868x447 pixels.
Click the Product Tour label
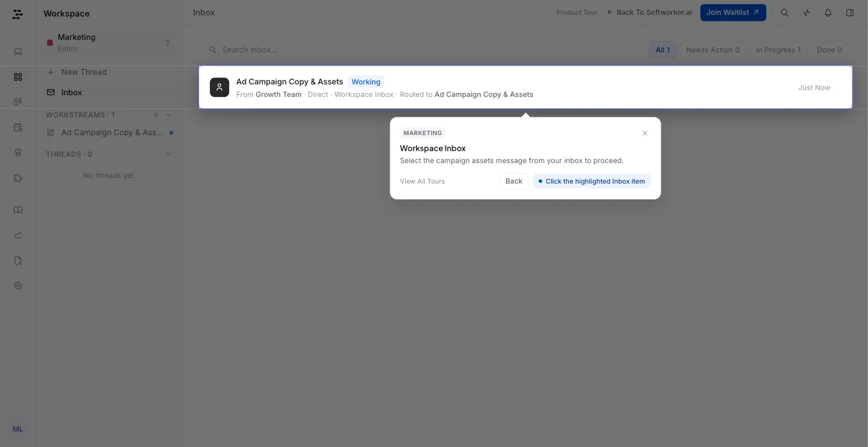coord(577,13)
